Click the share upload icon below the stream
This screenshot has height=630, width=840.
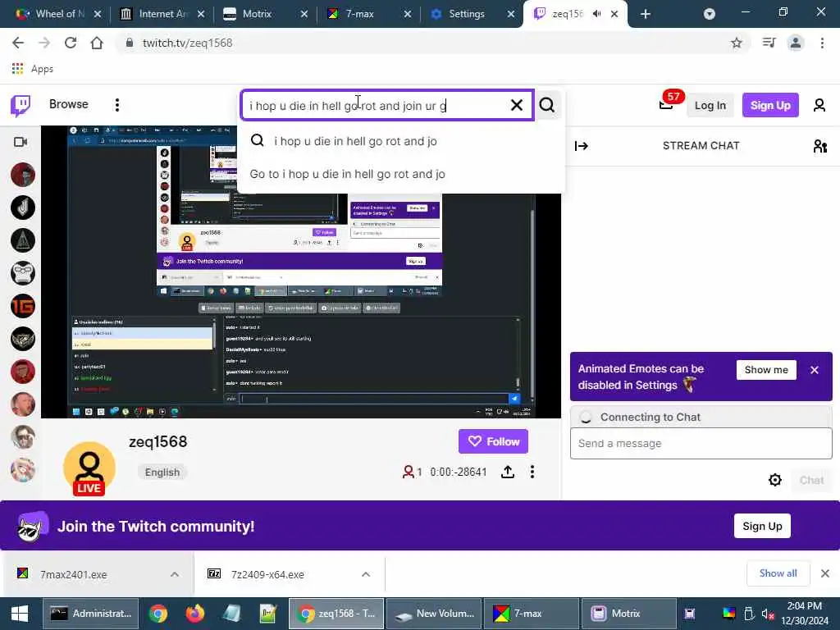[507, 472]
